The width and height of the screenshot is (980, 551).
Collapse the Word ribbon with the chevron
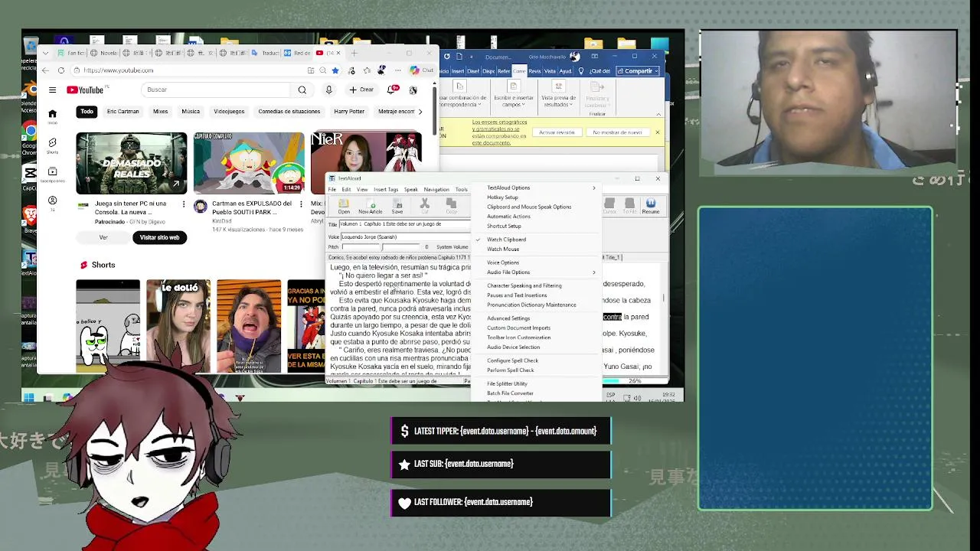coord(658,114)
